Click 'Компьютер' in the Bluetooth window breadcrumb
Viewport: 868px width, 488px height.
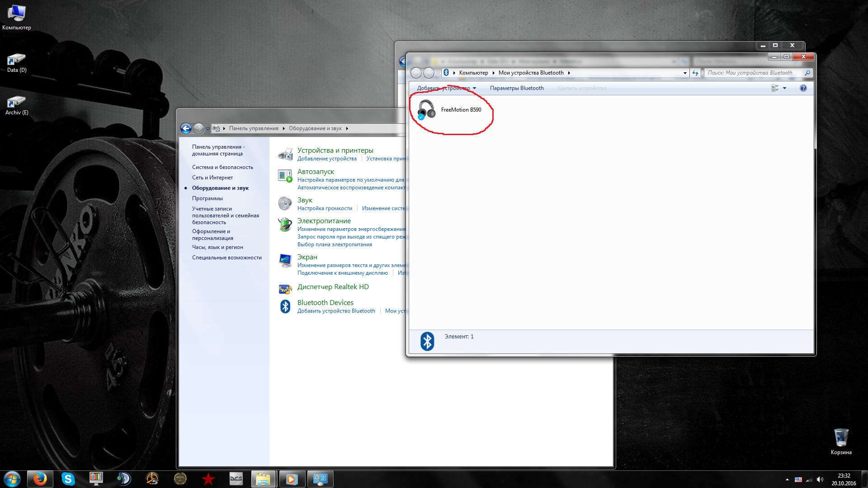(473, 73)
